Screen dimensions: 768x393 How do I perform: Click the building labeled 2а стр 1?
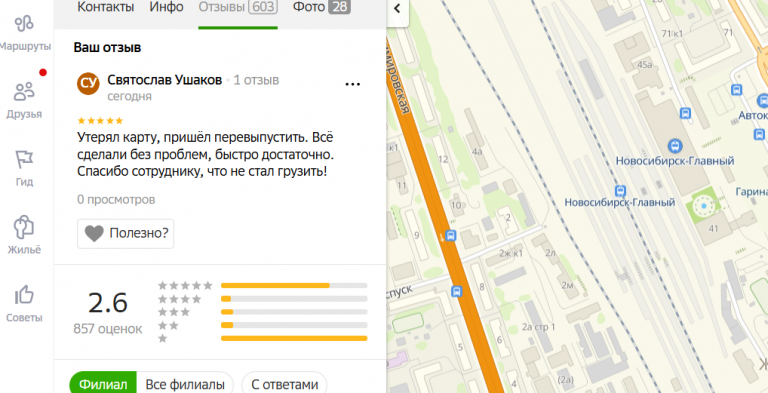pos(539,327)
